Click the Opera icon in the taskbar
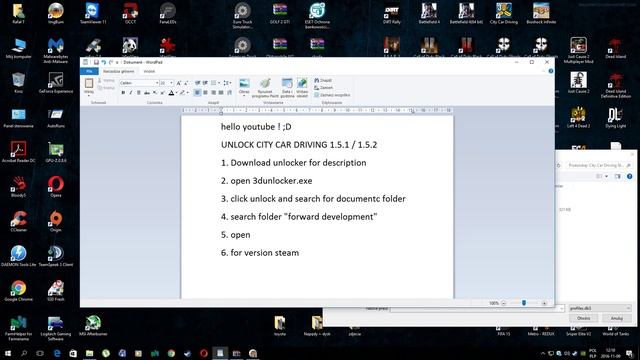 click(204, 353)
